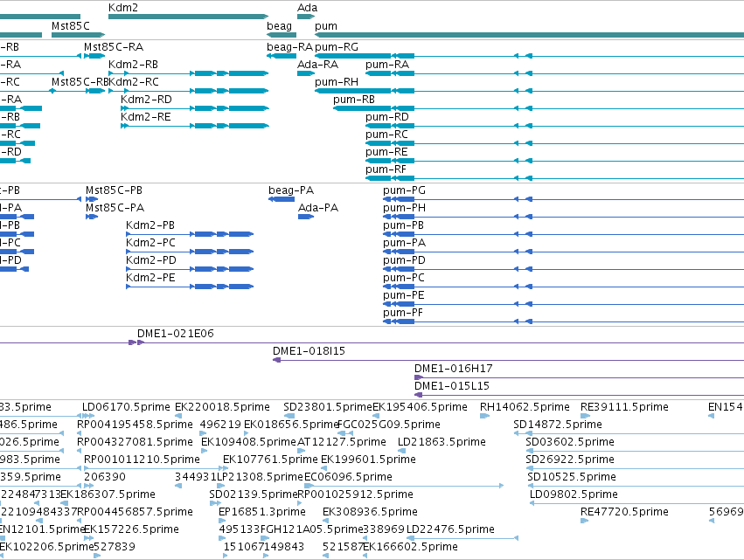Click the DME1-015L15 clone label

[x=452, y=386]
